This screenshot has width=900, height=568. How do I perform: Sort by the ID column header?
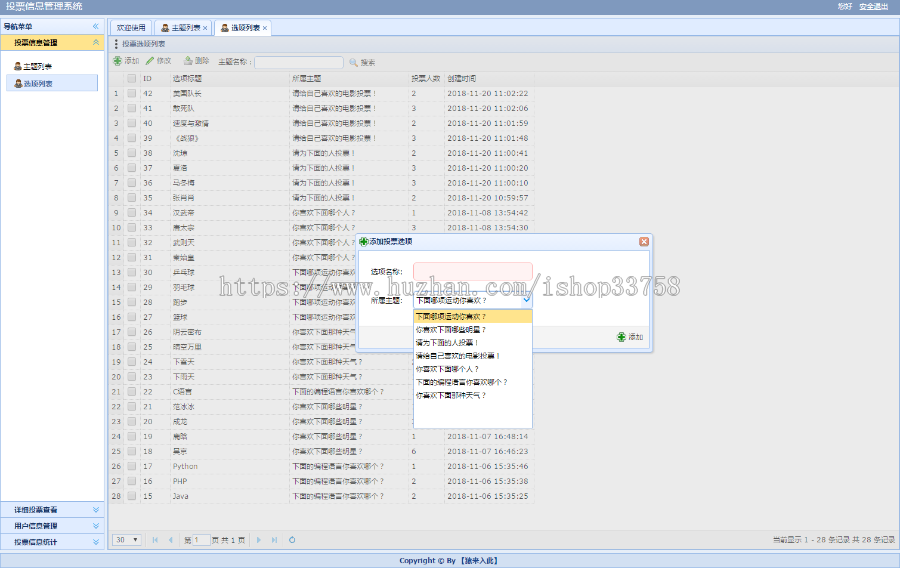pos(155,79)
